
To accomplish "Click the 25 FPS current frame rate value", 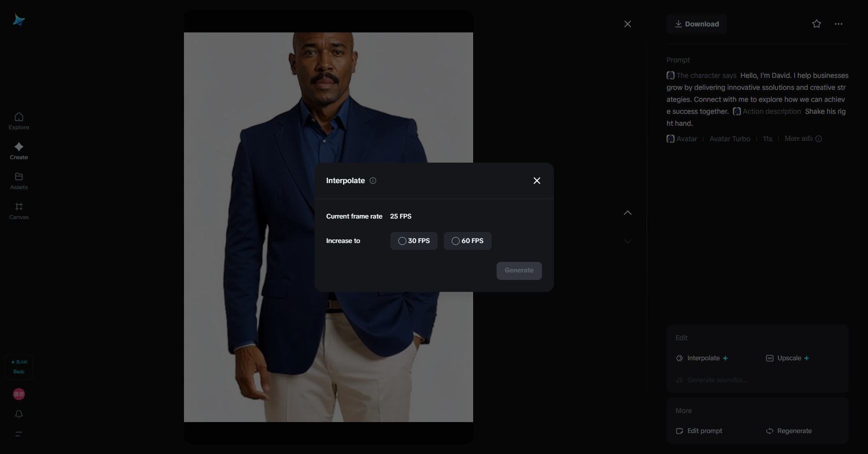I will pyautogui.click(x=401, y=217).
